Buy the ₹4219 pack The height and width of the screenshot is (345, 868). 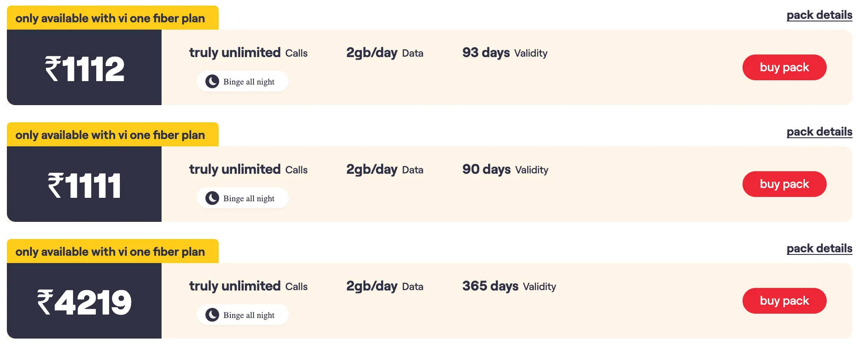point(784,301)
